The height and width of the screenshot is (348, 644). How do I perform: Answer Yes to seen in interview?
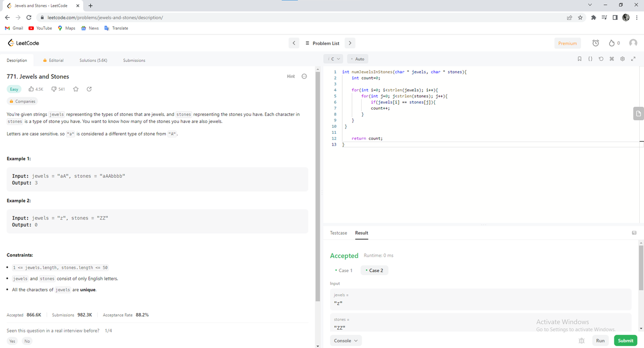point(12,341)
